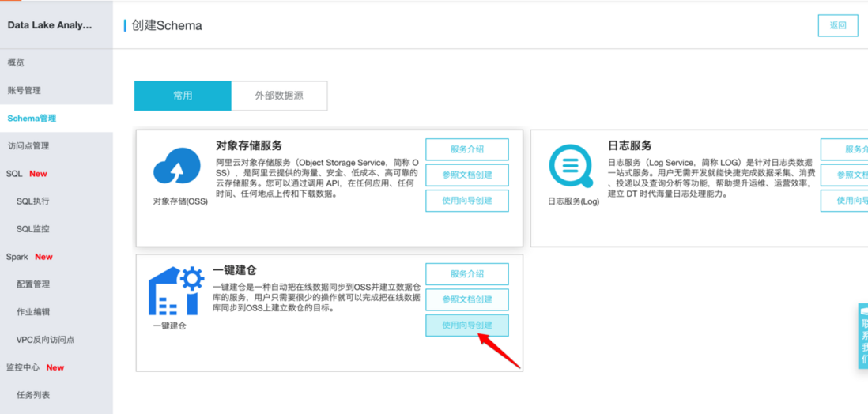Click the 日志服务 card title
This screenshot has height=414, width=868.
630,145
